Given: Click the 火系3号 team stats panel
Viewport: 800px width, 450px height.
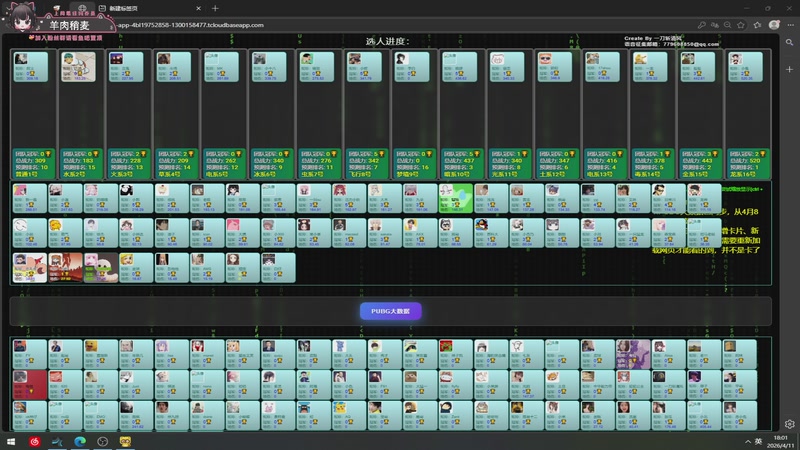Looking at the screenshot, I should pyautogui.click(x=129, y=164).
